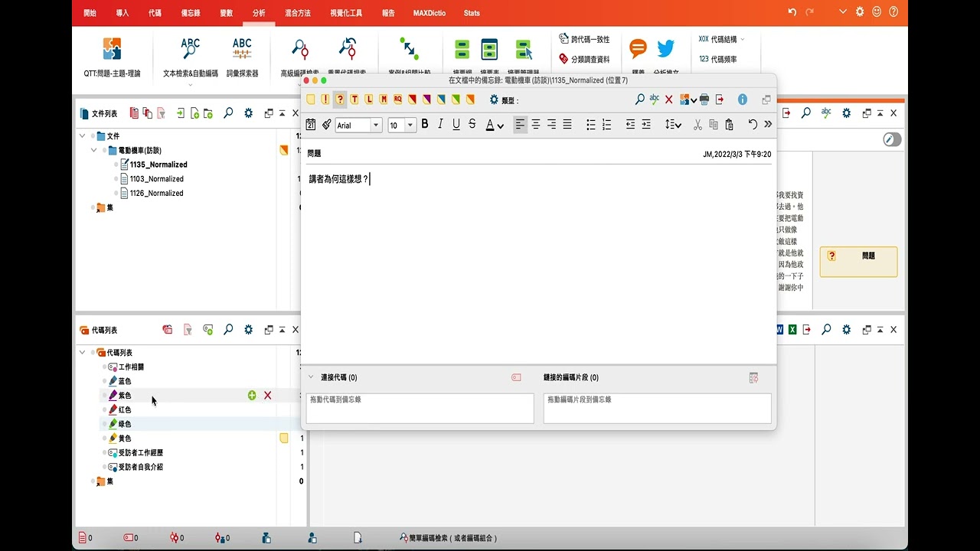The height and width of the screenshot is (551, 980).
Task: Click the memo title field 問題
Action: coord(315,154)
